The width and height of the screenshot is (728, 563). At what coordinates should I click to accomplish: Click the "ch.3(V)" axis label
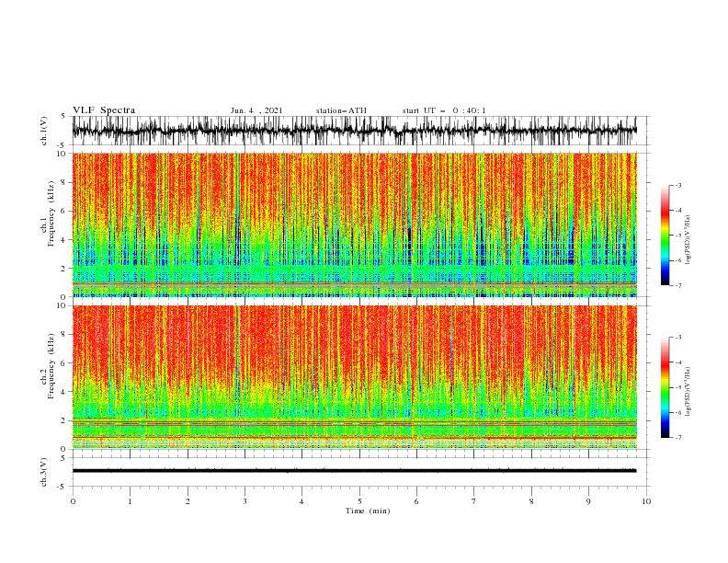[x=44, y=472]
